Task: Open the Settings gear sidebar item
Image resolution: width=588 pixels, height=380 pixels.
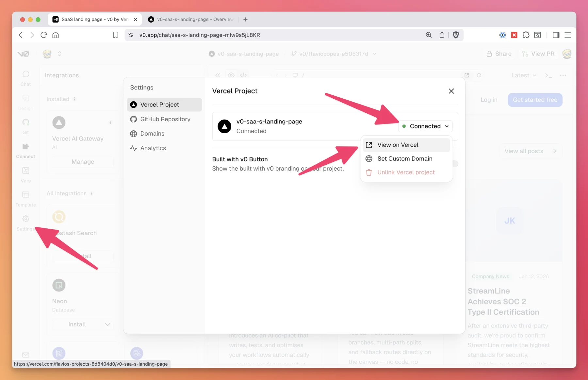Action: click(x=25, y=223)
